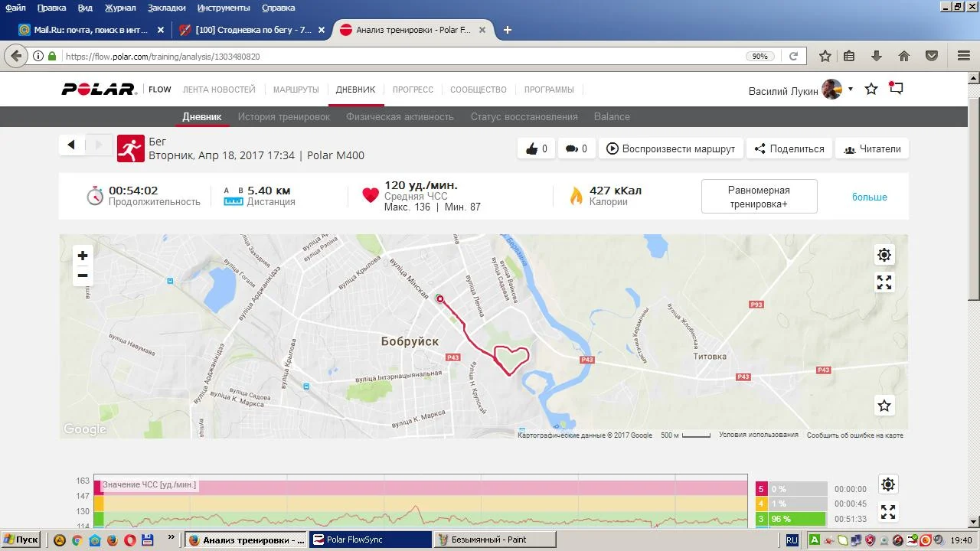Open the Прогресс section
Image resolution: width=980 pixels, height=551 pixels.
[413, 90]
